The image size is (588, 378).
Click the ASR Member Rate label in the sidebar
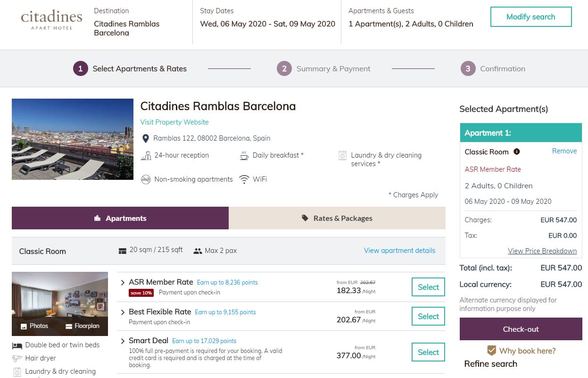coord(493,169)
